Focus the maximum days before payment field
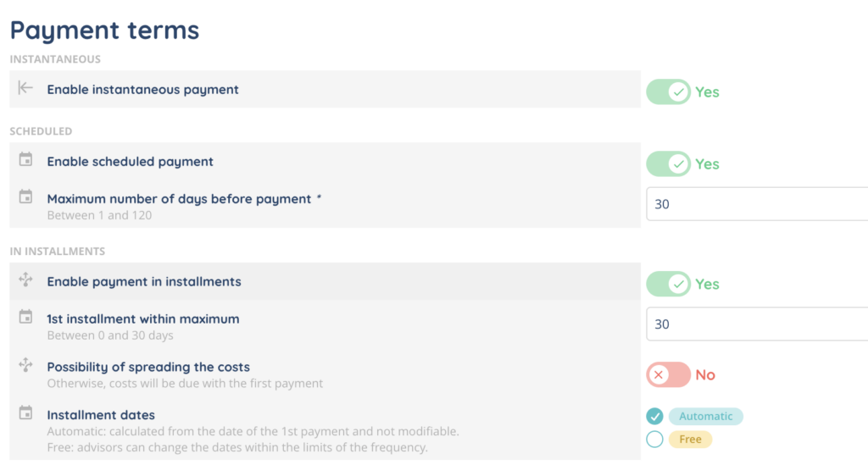This screenshot has height=476, width=868. [x=757, y=204]
